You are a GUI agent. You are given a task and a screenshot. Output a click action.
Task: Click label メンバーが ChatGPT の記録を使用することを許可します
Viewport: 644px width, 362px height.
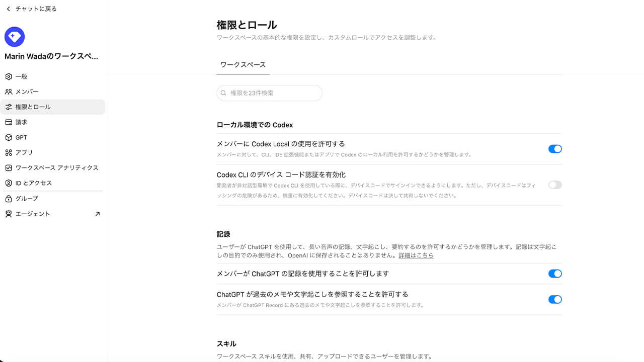tap(303, 274)
